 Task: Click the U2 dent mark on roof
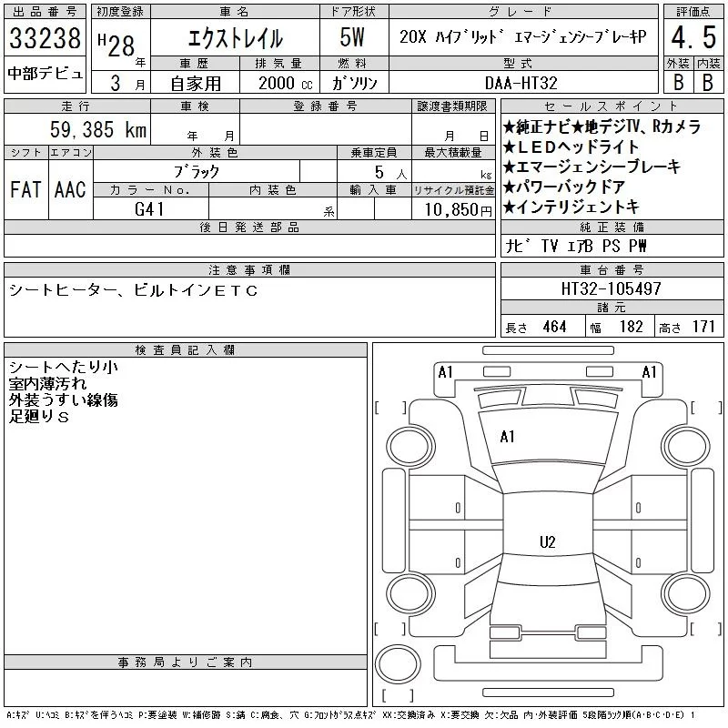[548, 541]
